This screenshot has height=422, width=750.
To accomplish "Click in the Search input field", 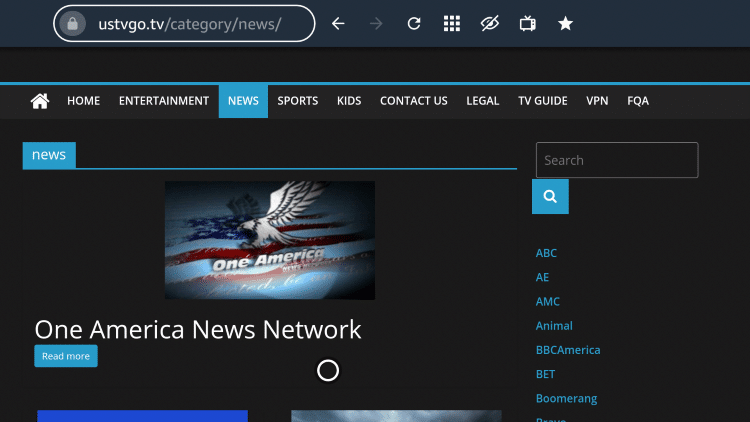I will [x=617, y=160].
